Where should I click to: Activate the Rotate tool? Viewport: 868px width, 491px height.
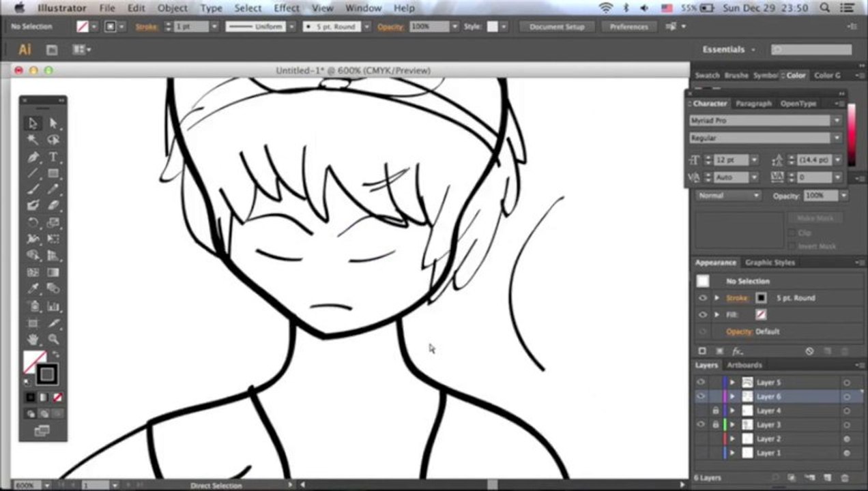click(32, 222)
